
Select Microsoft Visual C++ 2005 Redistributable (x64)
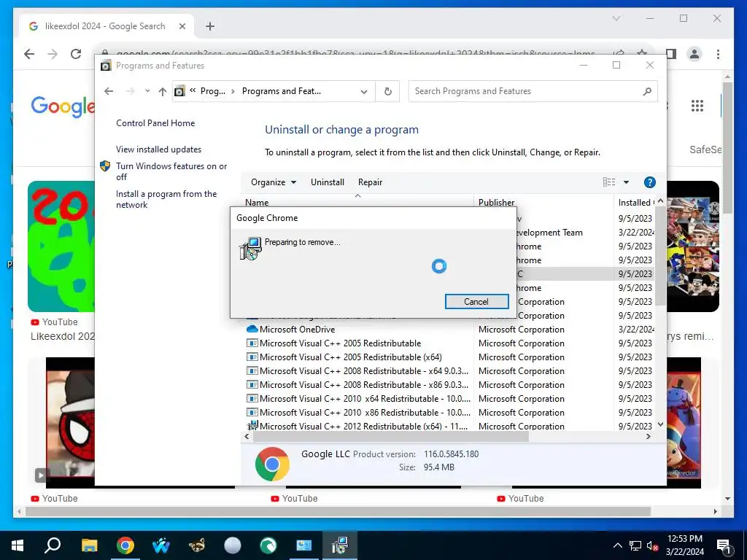351,357
